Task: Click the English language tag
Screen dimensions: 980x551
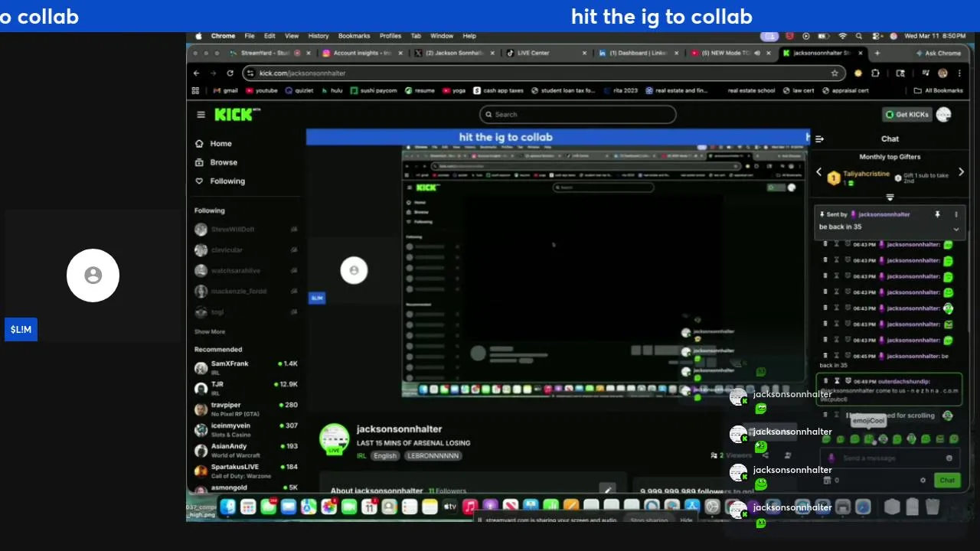Action: (385, 456)
